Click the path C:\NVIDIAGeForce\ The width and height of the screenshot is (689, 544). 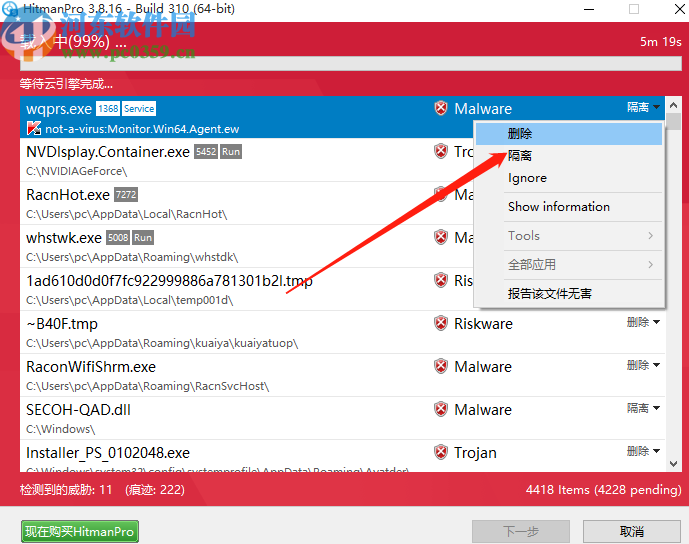(x=76, y=171)
